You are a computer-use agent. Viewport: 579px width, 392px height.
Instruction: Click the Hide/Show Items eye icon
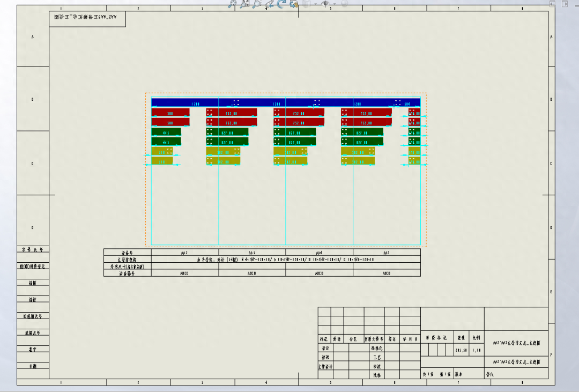pos(325,4)
